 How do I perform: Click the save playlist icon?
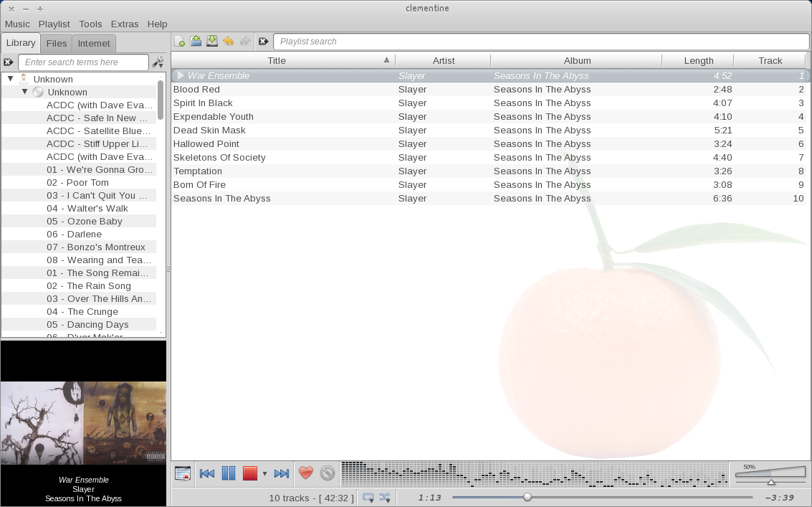[x=212, y=42]
